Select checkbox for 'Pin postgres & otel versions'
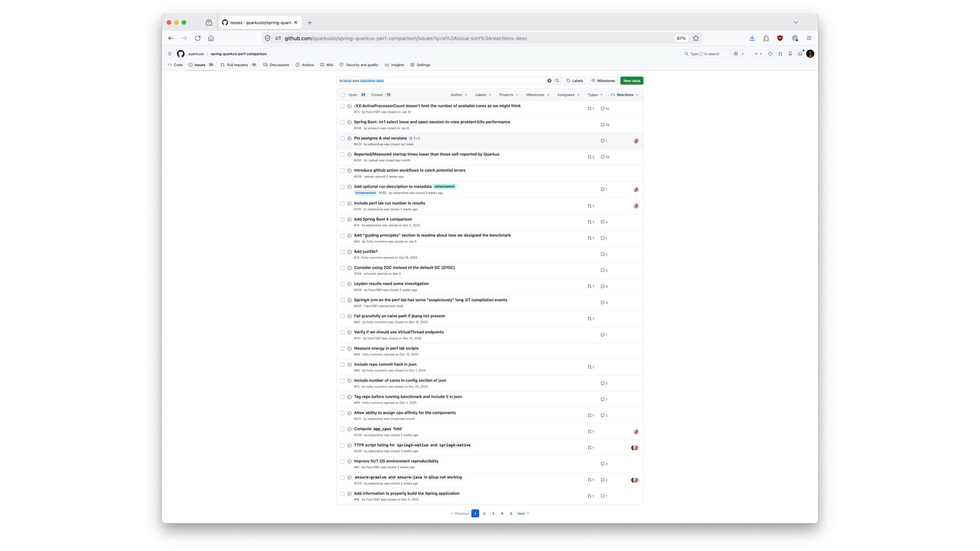 coord(342,138)
